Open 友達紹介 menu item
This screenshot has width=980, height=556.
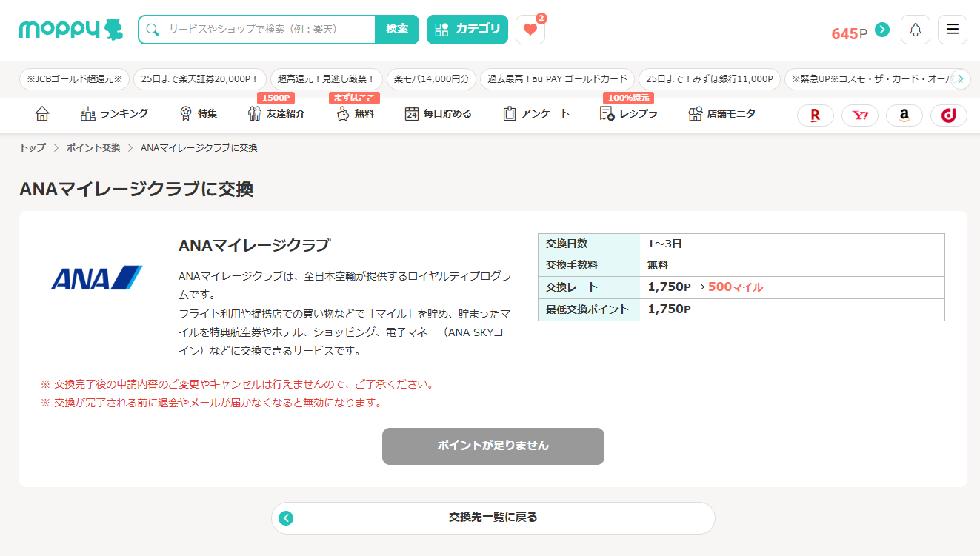click(276, 113)
